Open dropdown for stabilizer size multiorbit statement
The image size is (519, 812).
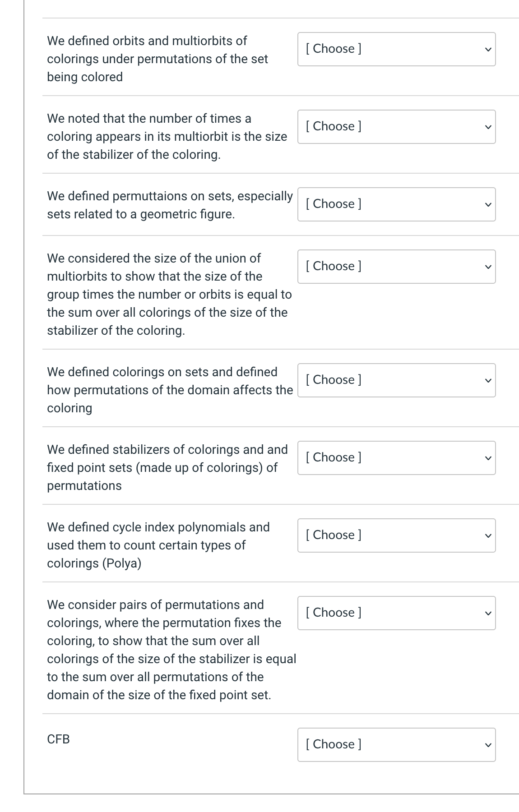click(396, 127)
